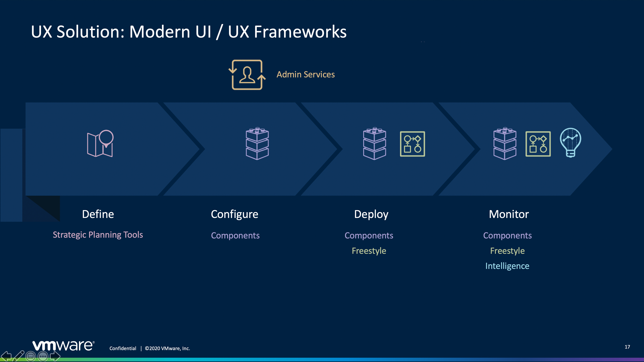The image size is (644, 362).
Task: Click Strategic Planning Tools text
Action: click(x=98, y=235)
